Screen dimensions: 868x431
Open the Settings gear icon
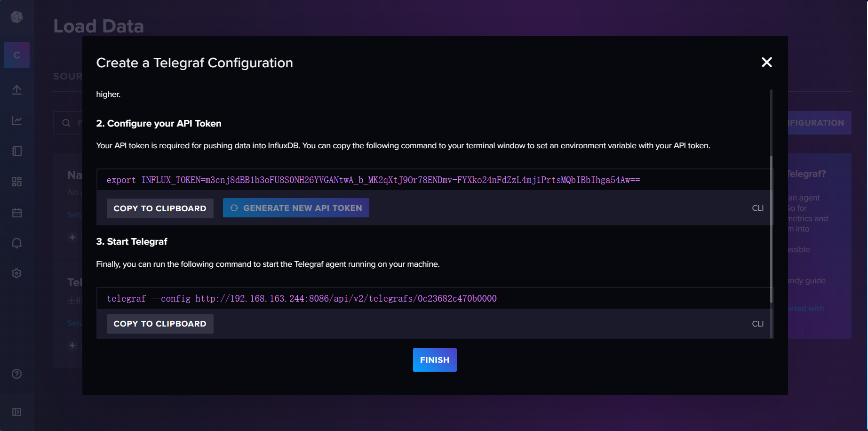16,273
